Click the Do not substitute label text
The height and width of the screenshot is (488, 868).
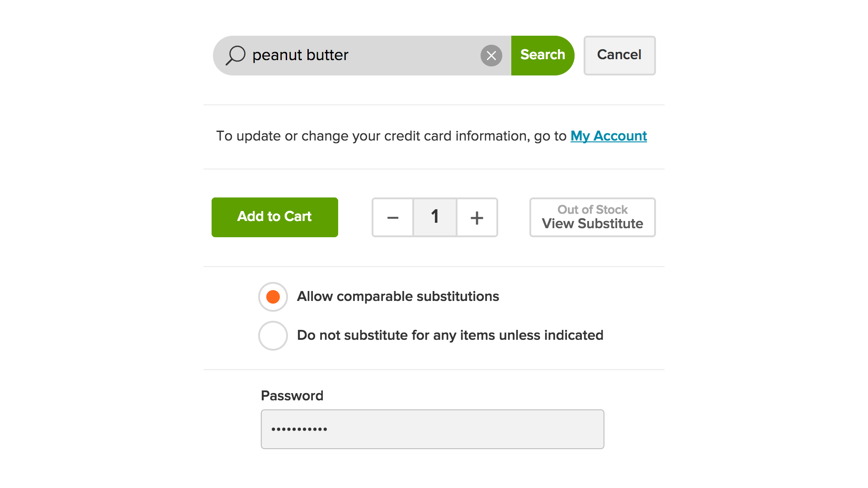(x=450, y=335)
